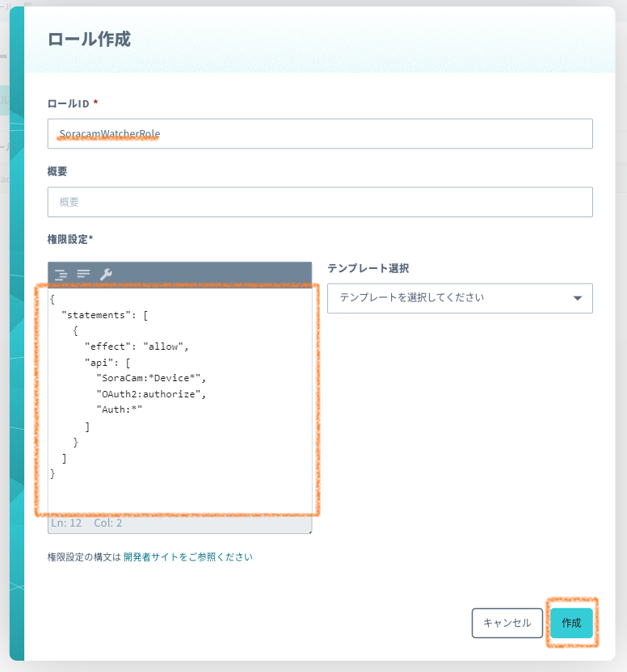Focus the ロールID input field
The image size is (627, 672).
coord(320,134)
